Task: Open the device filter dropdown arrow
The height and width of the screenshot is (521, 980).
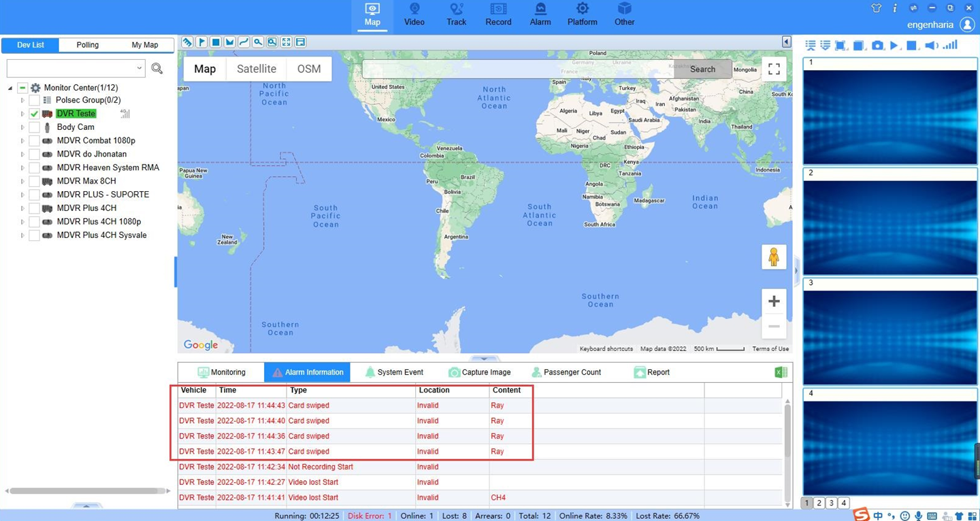Action: coord(139,68)
